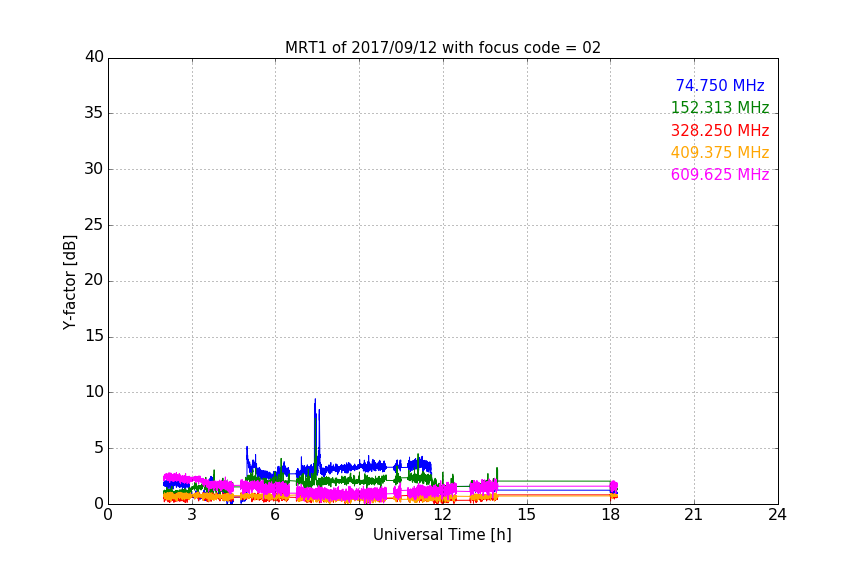This screenshot has width=864, height=576.
Task: Click the '409.375 MHz' orange legend label
Action: (720, 153)
